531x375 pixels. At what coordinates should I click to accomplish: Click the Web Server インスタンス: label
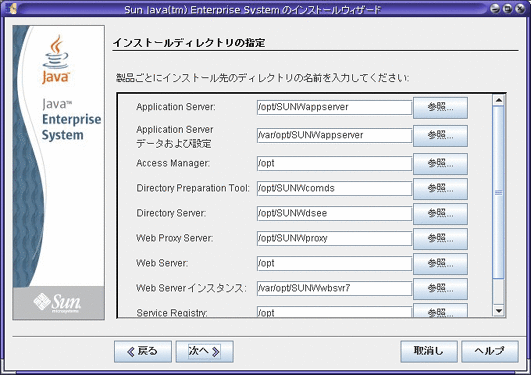coord(191,288)
